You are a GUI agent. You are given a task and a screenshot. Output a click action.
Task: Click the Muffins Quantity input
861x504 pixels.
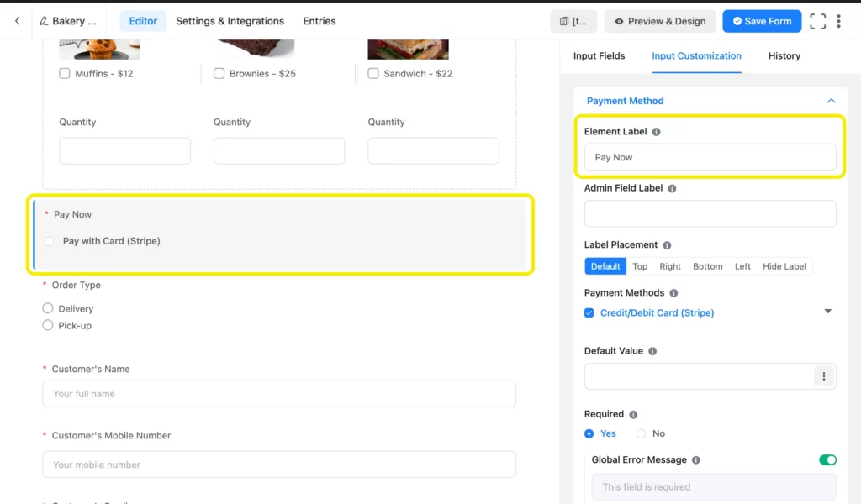(x=124, y=151)
